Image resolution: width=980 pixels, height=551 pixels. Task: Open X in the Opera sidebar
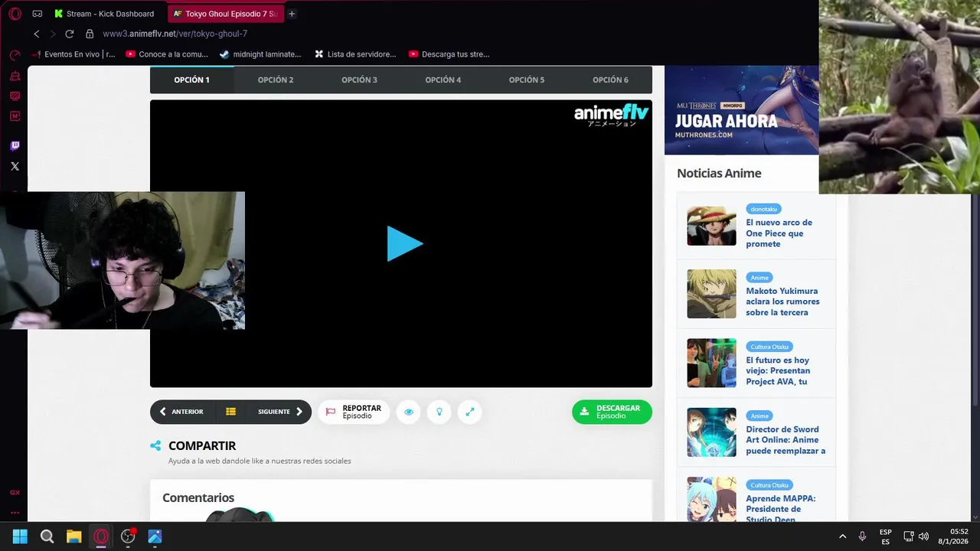coord(15,166)
